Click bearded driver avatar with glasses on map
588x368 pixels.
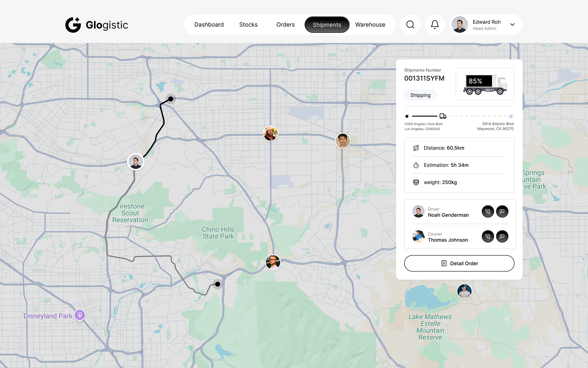(273, 263)
